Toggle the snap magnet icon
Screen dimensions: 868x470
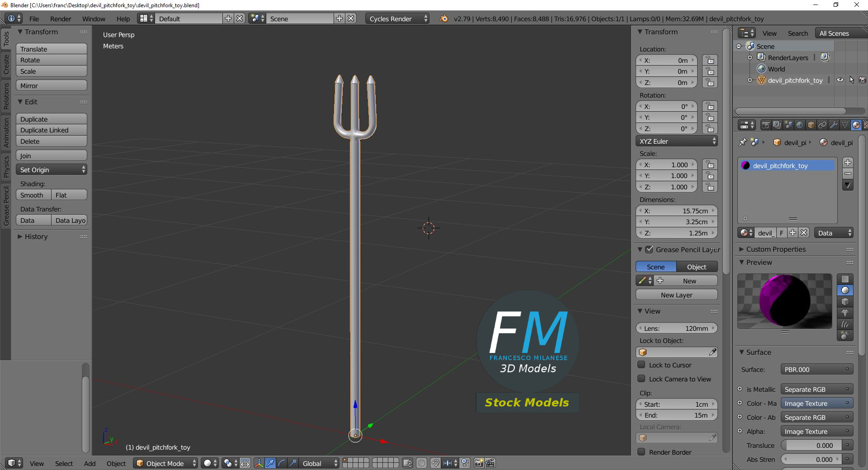click(x=435, y=463)
